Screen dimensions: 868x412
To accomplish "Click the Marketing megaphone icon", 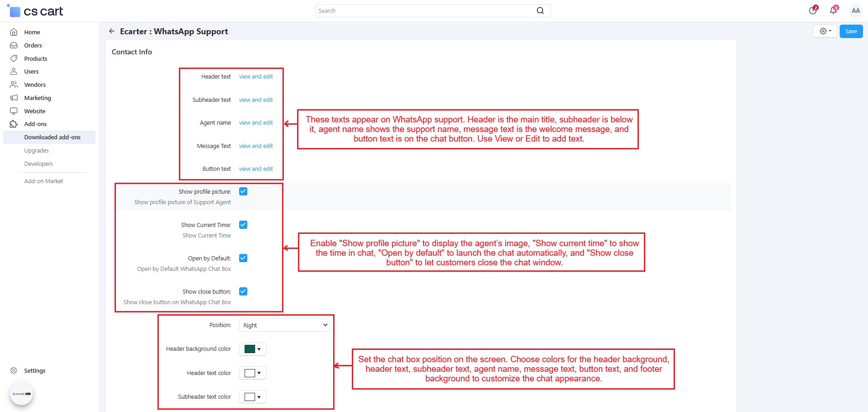I will click(14, 98).
